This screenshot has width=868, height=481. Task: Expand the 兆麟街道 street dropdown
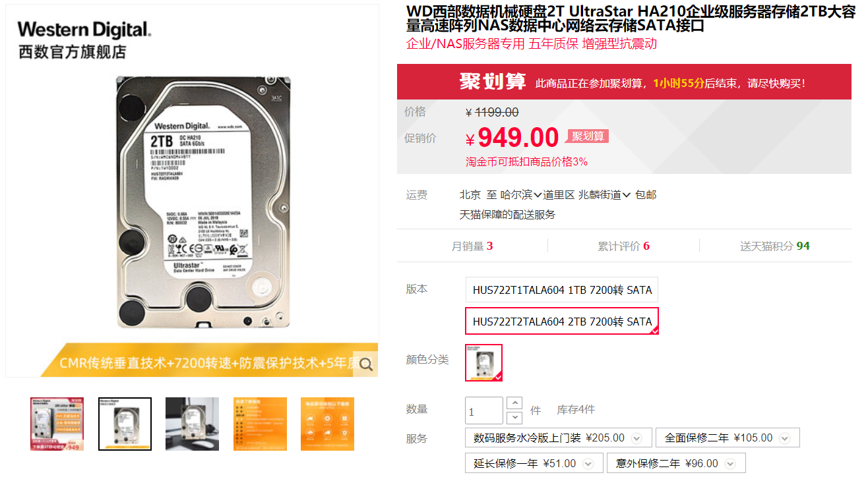pyautogui.click(x=605, y=195)
